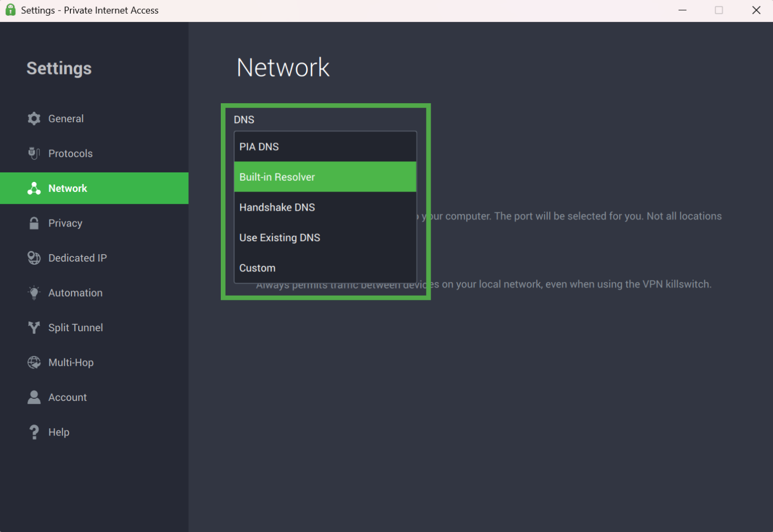
Task: Close the Settings window
Action: tap(756, 10)
